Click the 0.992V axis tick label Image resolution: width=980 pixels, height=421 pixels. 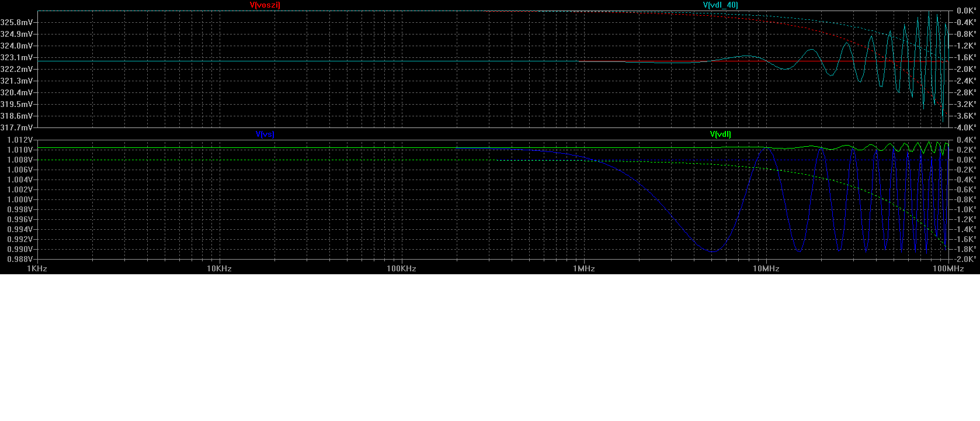[20, 239]
